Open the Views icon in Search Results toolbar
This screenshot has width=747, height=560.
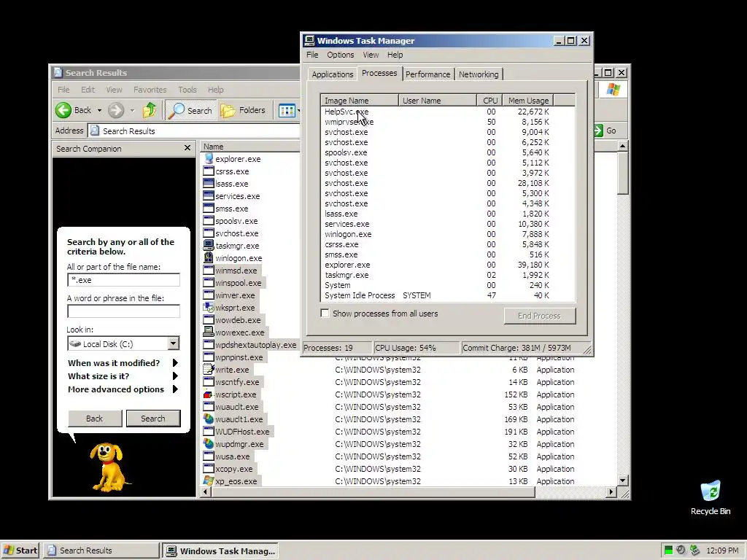(x=287, y=111)
